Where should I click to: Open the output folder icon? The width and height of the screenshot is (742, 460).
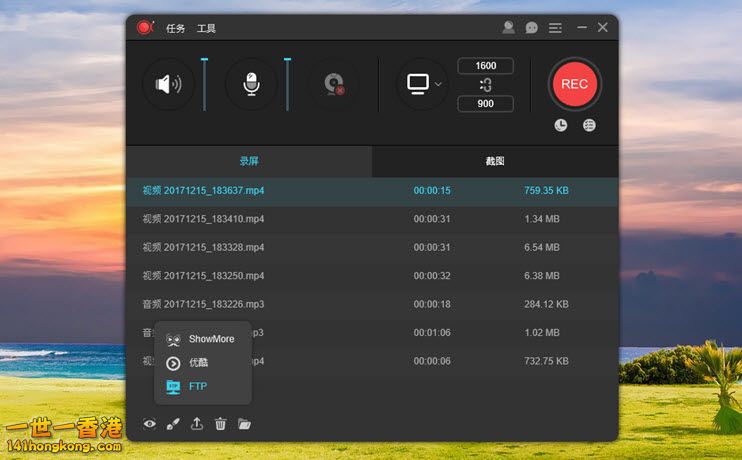tap(244, 424)
